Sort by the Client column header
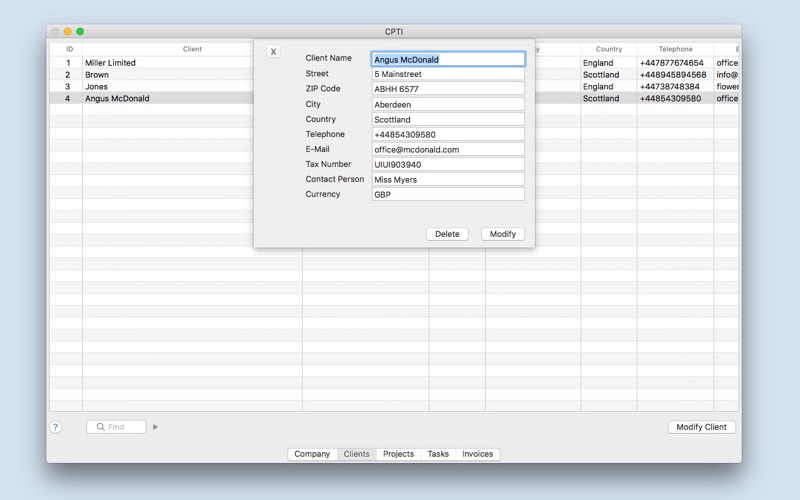The width and height of the screenshot is (800, 500). click(192, 49)
